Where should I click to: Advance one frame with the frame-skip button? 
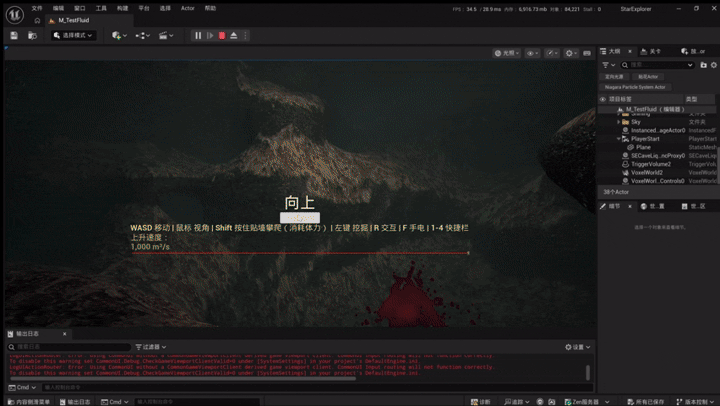pyautogui.click(x=210, y=35)
